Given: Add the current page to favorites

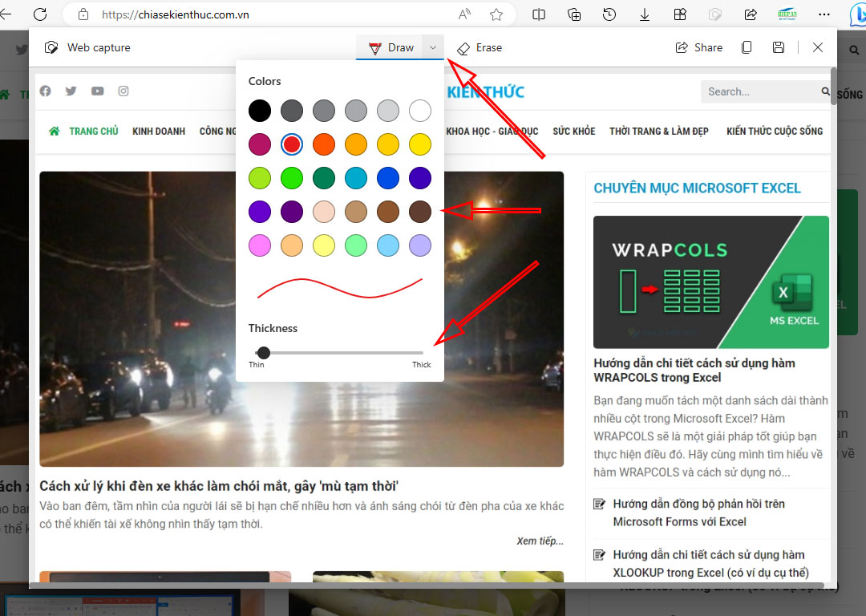Looking at the screenshot, I should 496,14.
